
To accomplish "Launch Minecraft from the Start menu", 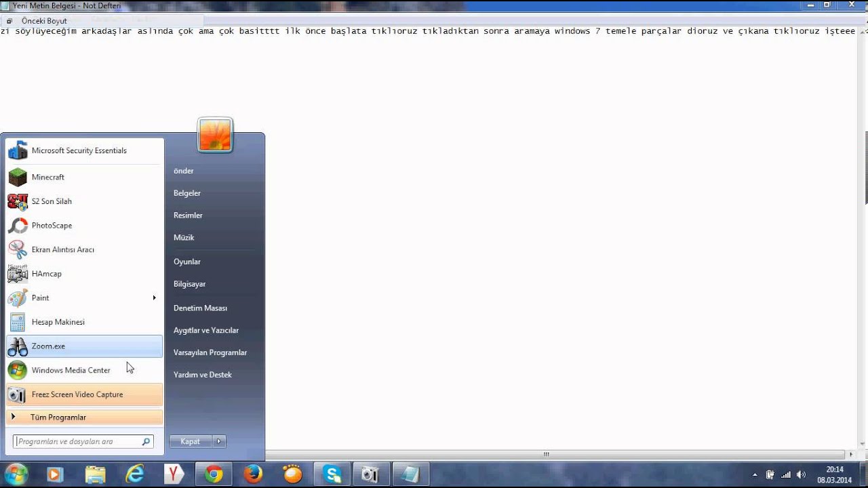I will pyautogui.click(x=85, y=177).
